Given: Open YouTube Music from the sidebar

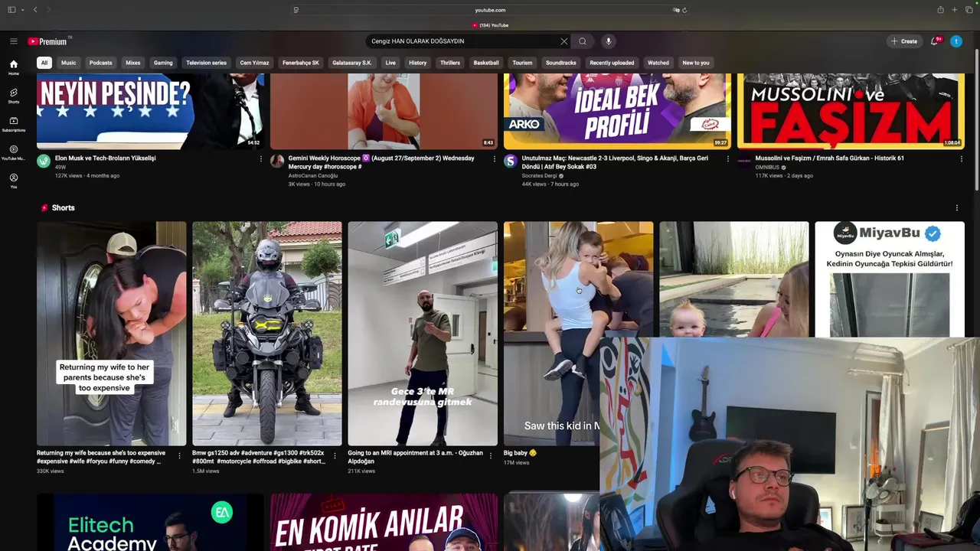Looking at the screenshot, I should tap(14, 152).
